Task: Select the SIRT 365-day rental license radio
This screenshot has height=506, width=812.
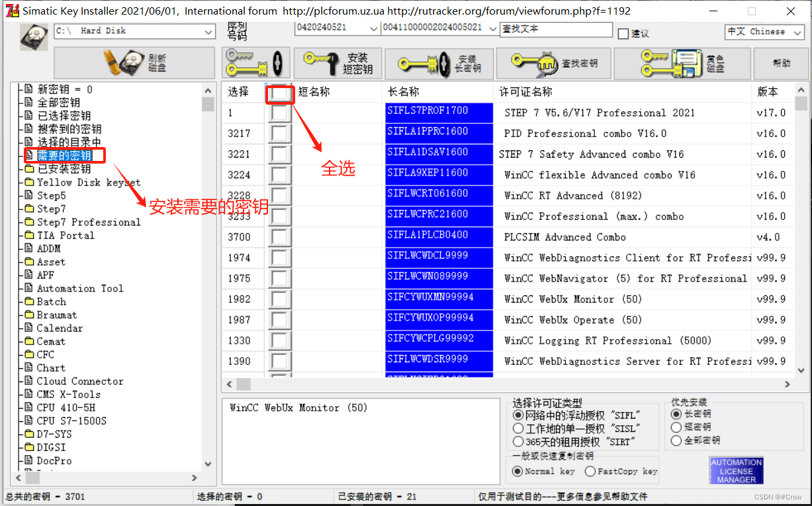Action: [x=518, y=441]
